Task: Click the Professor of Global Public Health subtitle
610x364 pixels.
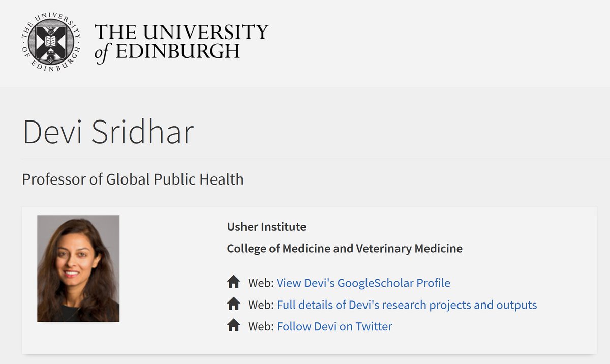Action: [133, 179]
